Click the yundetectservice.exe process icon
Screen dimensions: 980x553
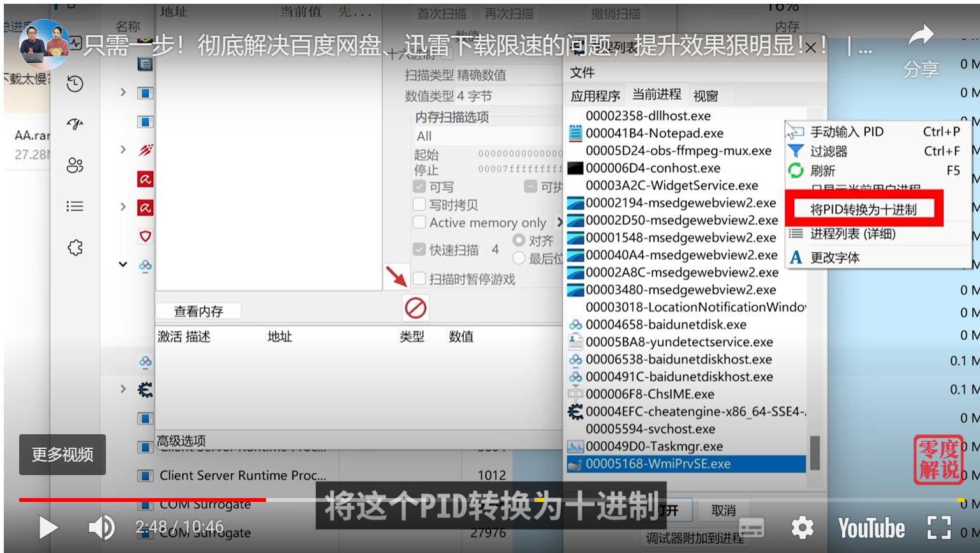[x=575, y=342]
